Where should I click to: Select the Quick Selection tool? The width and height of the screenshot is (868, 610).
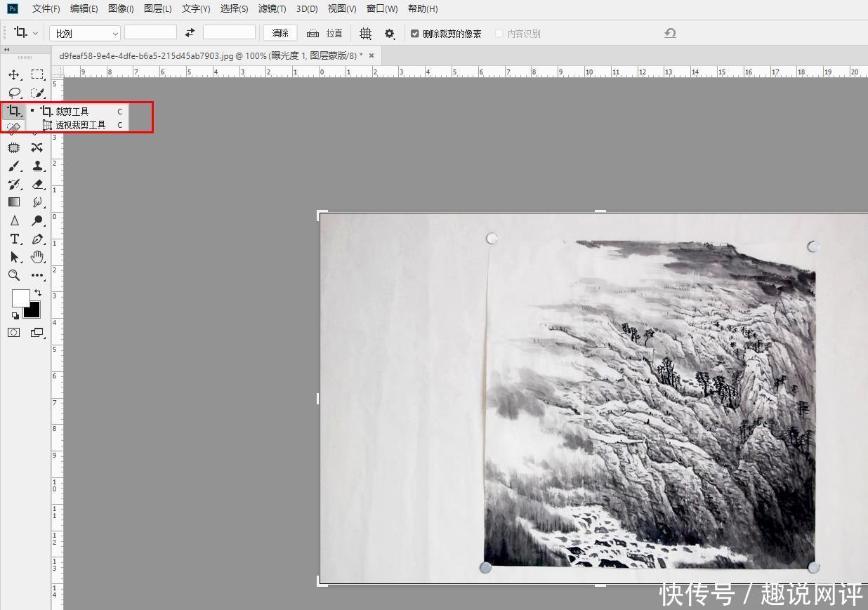(x=37, y=93)
